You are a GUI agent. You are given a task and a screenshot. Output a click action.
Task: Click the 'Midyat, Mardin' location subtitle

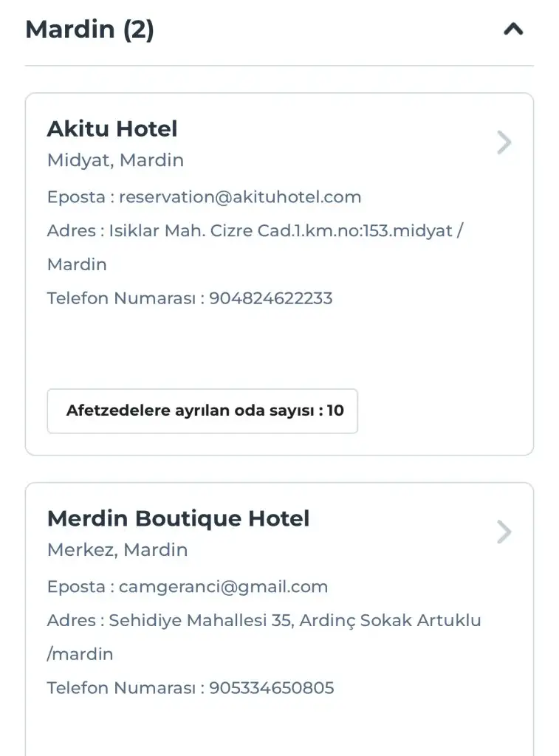click(x=115, y=160)
